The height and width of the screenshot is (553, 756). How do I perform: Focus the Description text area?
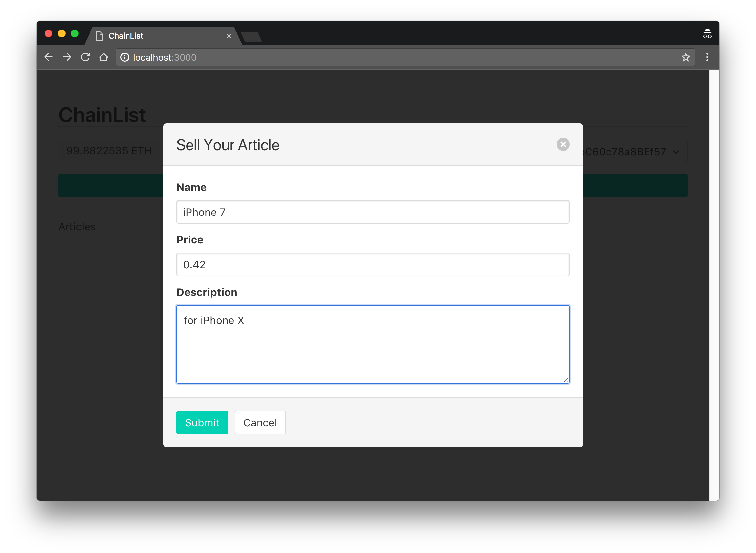tap(373, 348)
